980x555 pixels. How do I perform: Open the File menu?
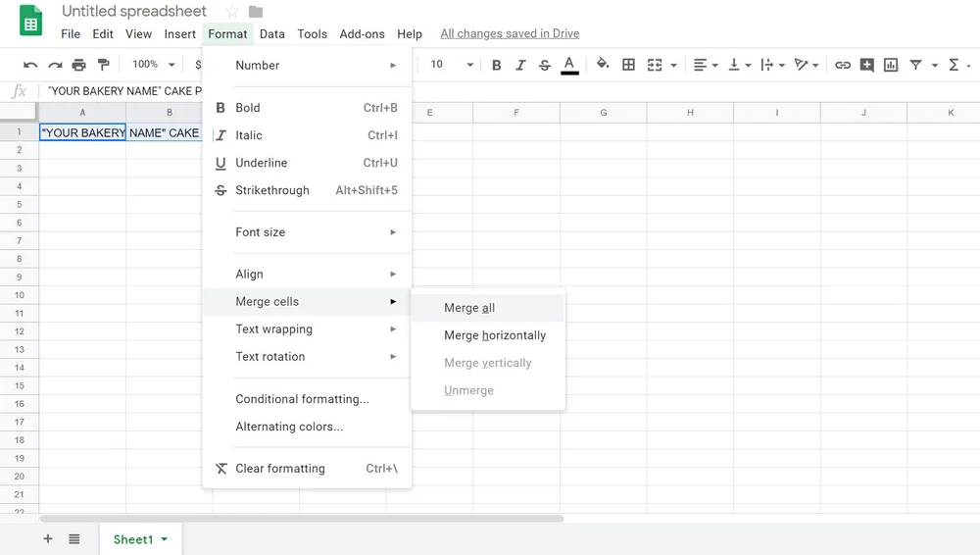[x=71, y=33]
